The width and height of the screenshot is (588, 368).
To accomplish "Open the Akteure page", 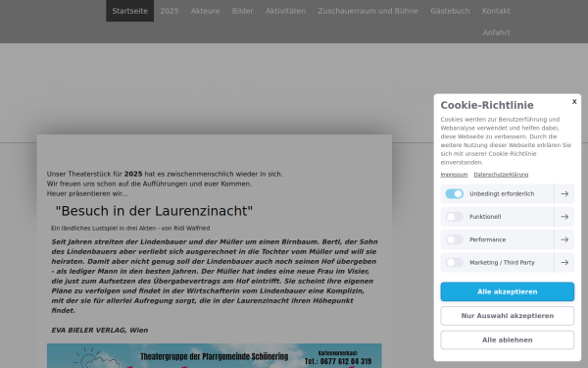I will (x=205, y=11).
